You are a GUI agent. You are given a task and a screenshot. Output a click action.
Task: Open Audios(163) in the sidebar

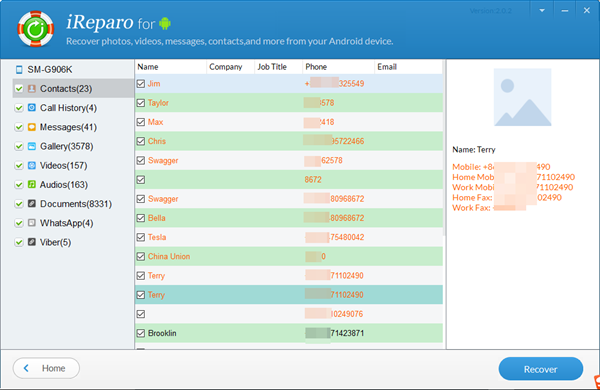[64, 184]
